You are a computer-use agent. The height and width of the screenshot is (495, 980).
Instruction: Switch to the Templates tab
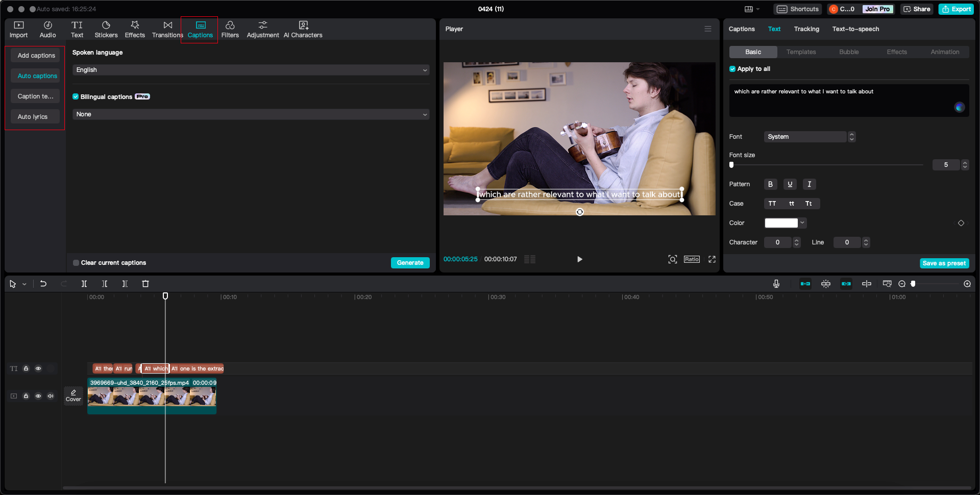tap(801, 52)
